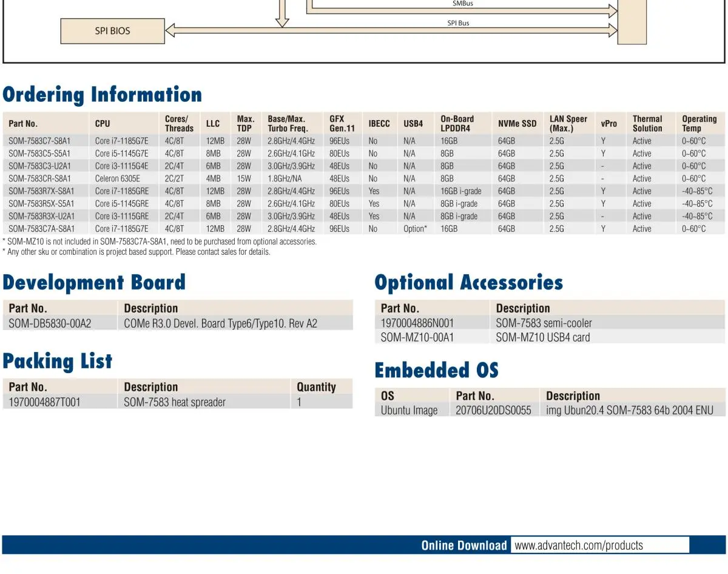Click the Base/Max. Turbo Freq. column header
The width and height of the screenshot is (728, 574).
288,124
